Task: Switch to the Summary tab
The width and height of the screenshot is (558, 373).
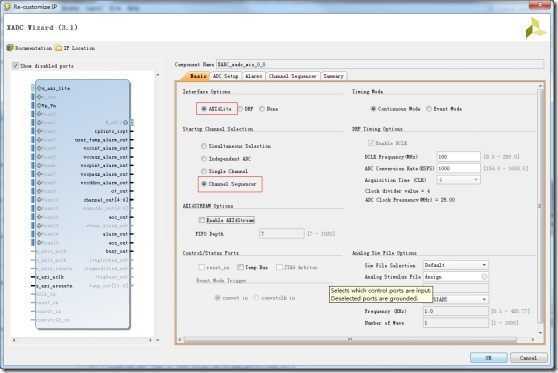Action: (x=333, y=76)
